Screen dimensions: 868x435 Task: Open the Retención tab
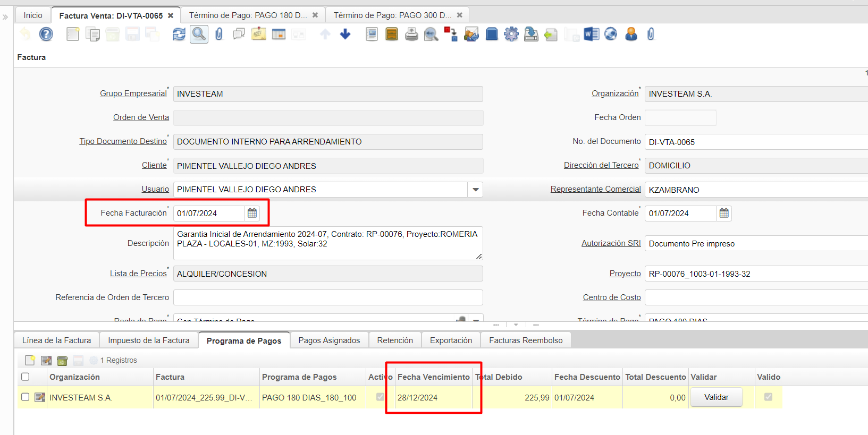394,340
